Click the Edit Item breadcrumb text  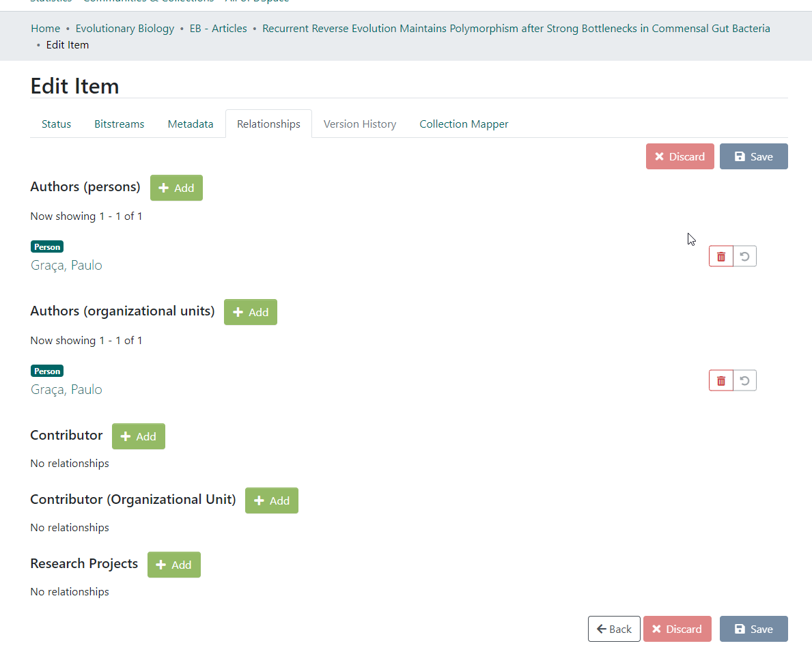click(x=68, y=45)
